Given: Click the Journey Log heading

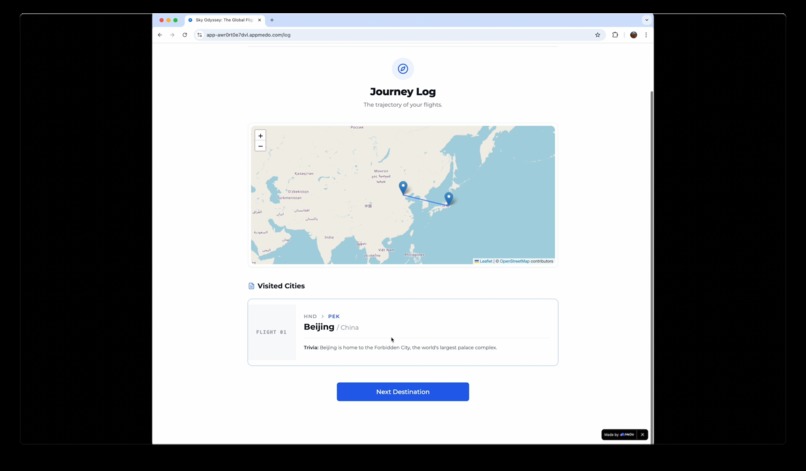Looking at the screenshot, I should (402, 92).
